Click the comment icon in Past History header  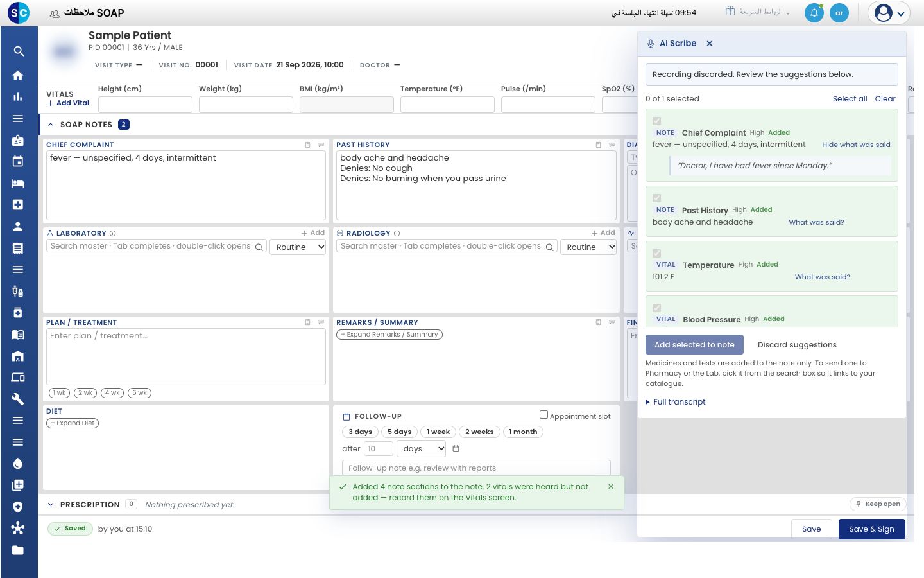point(612,145)
